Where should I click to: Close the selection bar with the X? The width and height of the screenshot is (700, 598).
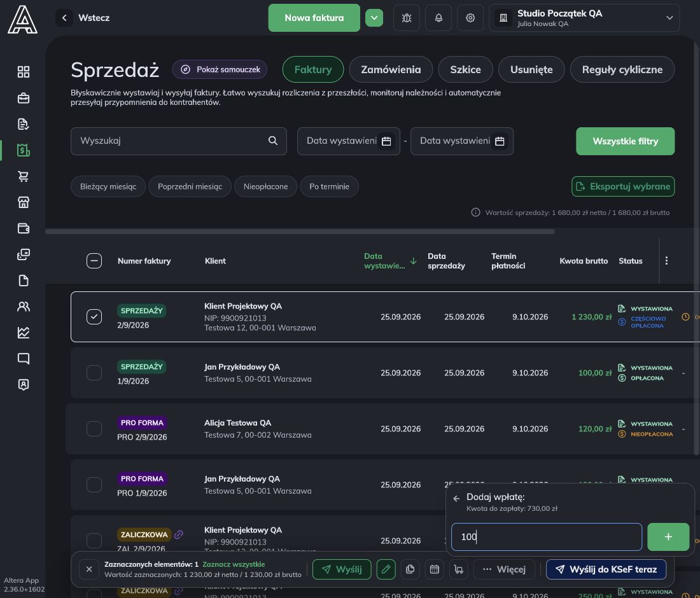click(89, 569)
